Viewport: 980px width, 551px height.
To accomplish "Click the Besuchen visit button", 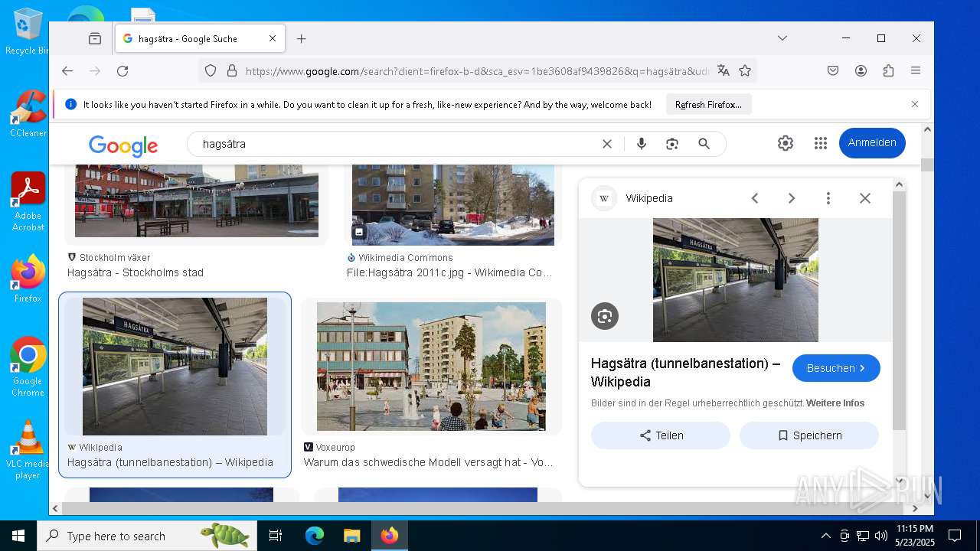I will (x=836, y=368).
